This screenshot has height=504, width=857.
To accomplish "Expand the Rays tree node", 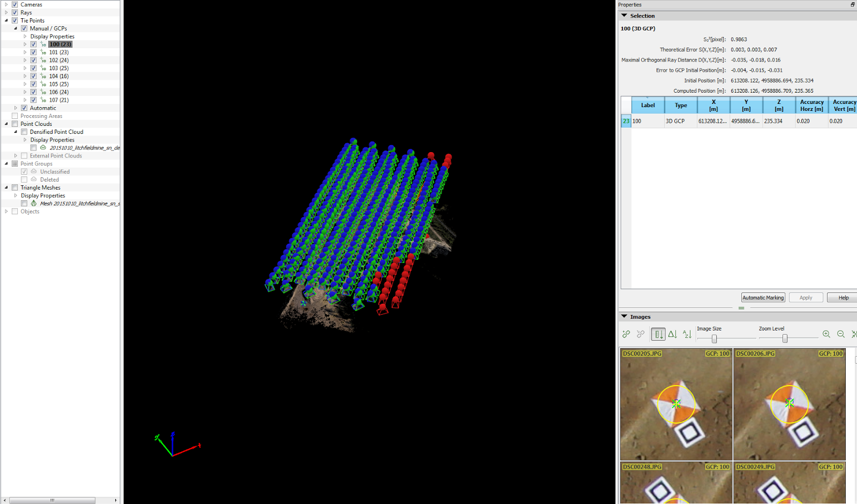I will [x=6, y=12].
